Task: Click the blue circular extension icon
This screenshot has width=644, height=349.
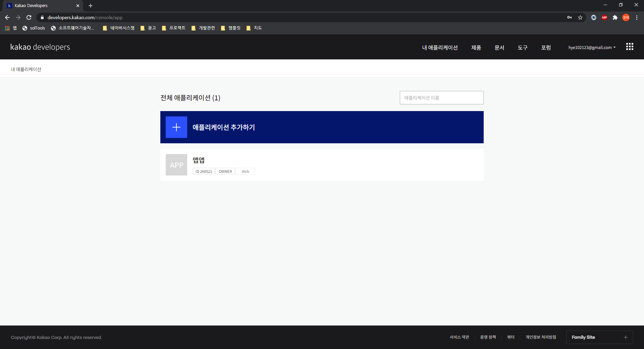Action: [x=594, y=17]
